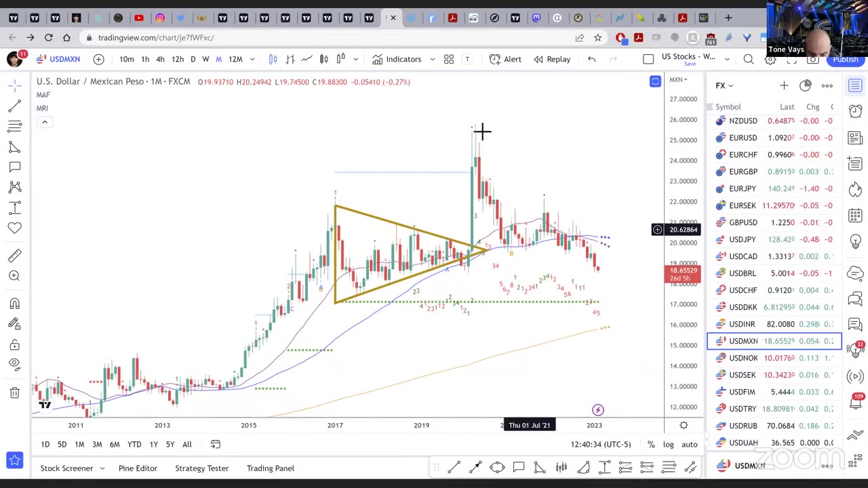The width and height of the screenshot is (868, 488).
Task: Open the Pine Editor tab
Action: [138, 468]
